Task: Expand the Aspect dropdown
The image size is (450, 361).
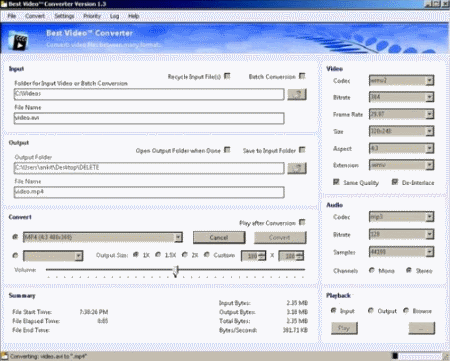Action: 429,148
